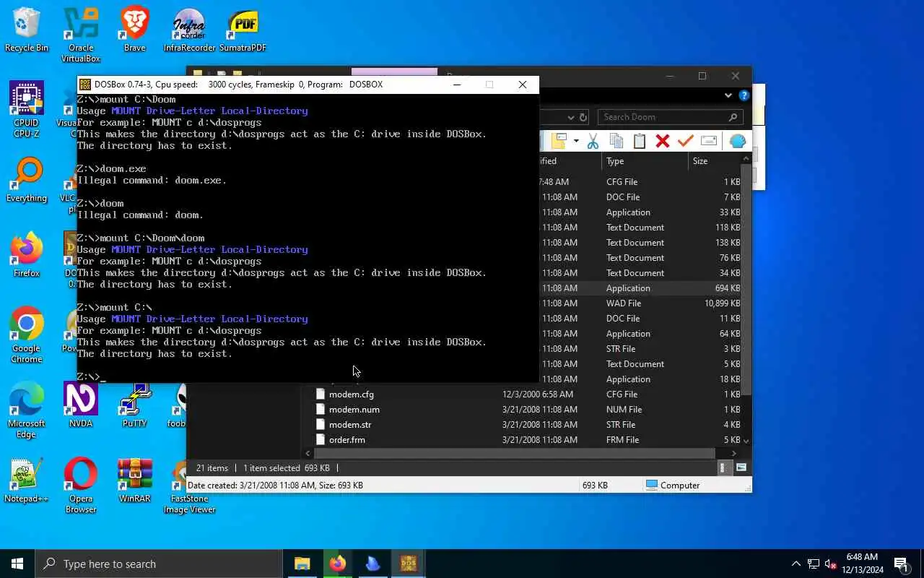Click the Search Doom input field

[670, 117]
